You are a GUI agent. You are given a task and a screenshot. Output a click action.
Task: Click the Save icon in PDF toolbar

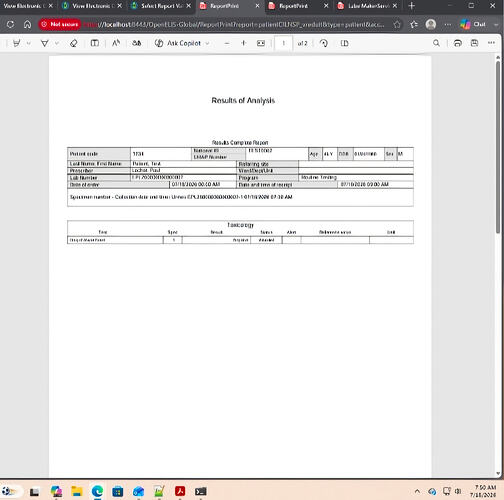click(x=474, y=43)
